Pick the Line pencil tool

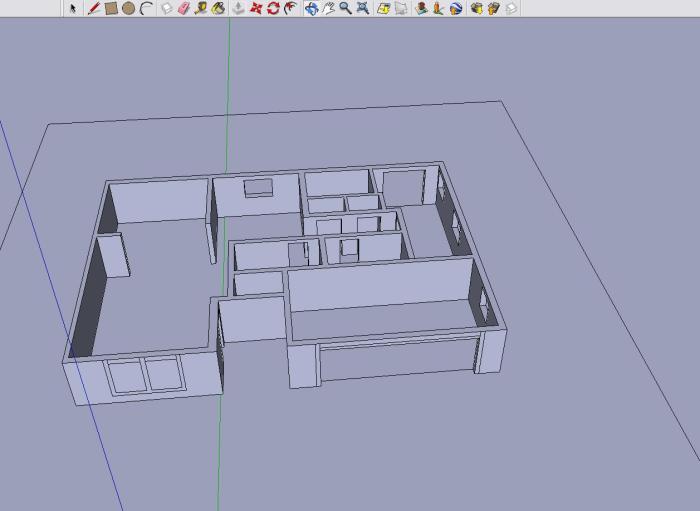[x=93, y=8]
